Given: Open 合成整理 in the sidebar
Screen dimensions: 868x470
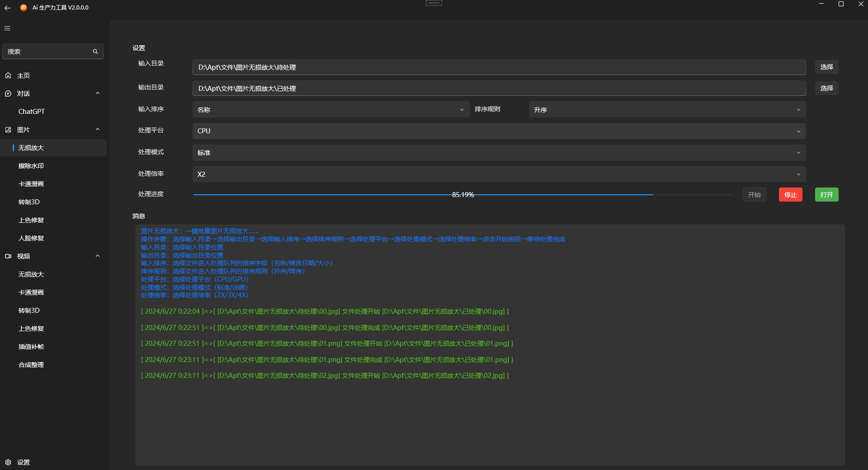Looking at the screenshot, I should 53,365.
